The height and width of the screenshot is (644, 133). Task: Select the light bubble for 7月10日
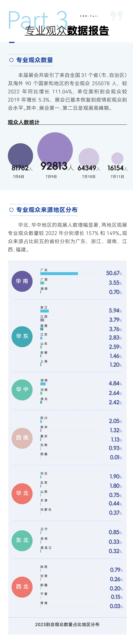[x=89, y=157]
